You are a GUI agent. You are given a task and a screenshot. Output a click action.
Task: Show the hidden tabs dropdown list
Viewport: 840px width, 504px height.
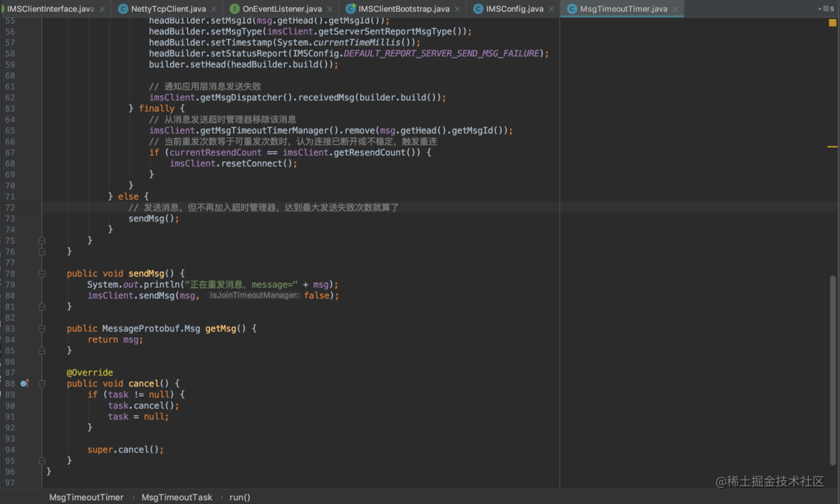coord(826,9)
